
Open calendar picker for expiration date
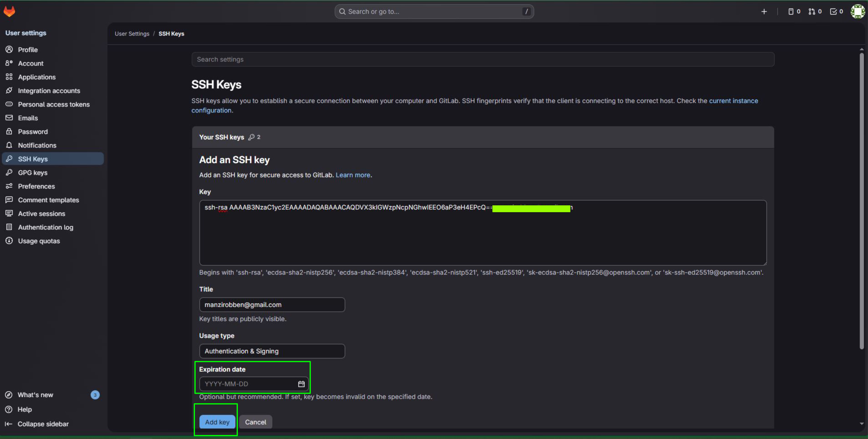pyautogui.click(x=301, y=384)
